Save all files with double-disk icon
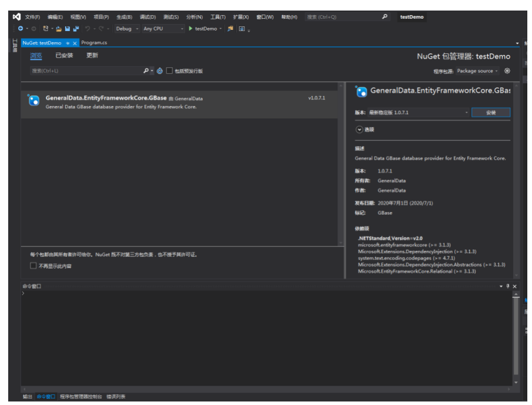This screenshot has width=532, height=405. [x=76, y=29]
